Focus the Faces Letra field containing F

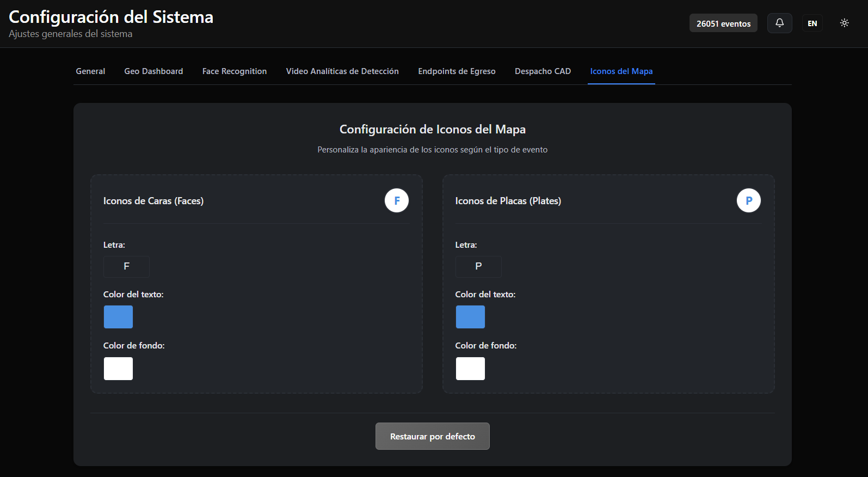126,266
